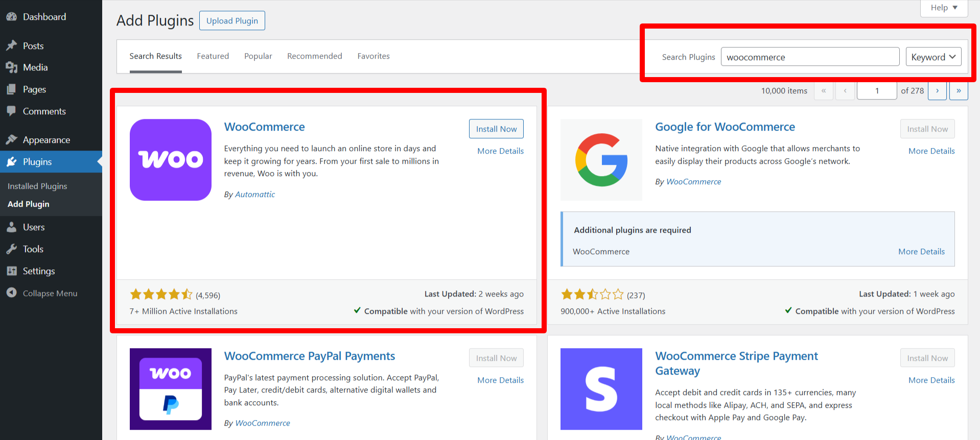Click the Google for WooCommerce star rating (237)
Image resolution: width=980 pixels, height=440 pixels.
coord(593,295)
